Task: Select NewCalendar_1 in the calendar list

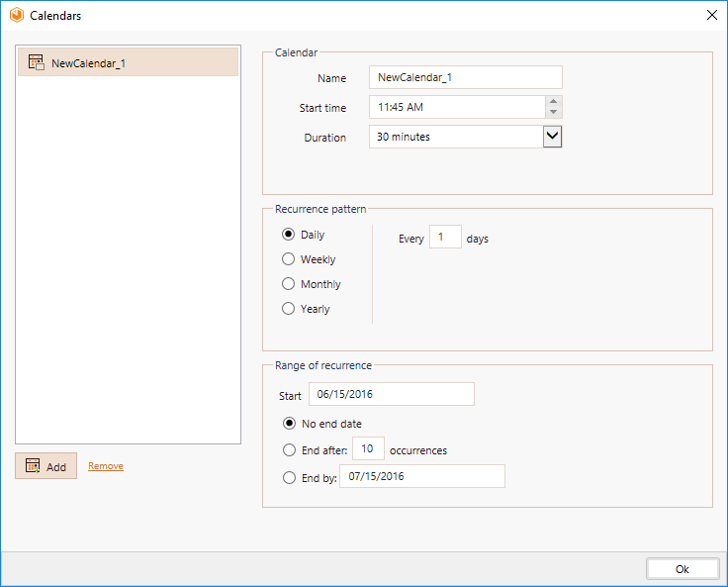Action: coord(129,62)
